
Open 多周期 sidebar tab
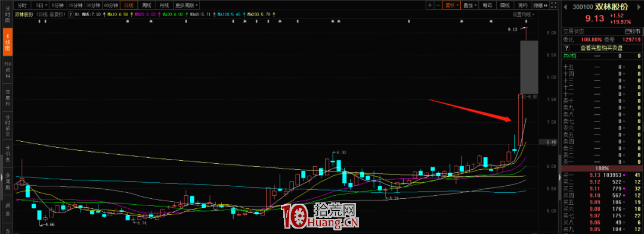point(7,180)
